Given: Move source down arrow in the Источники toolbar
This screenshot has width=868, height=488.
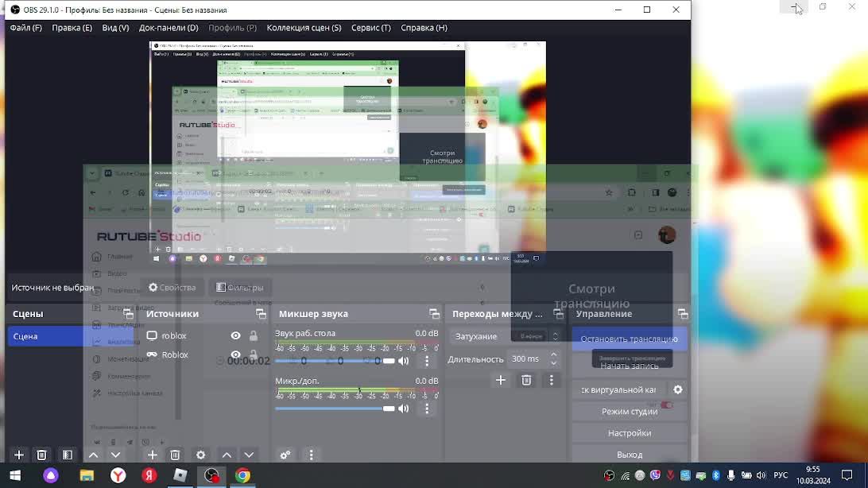Looking at the screenshot, I should [249, 455].
